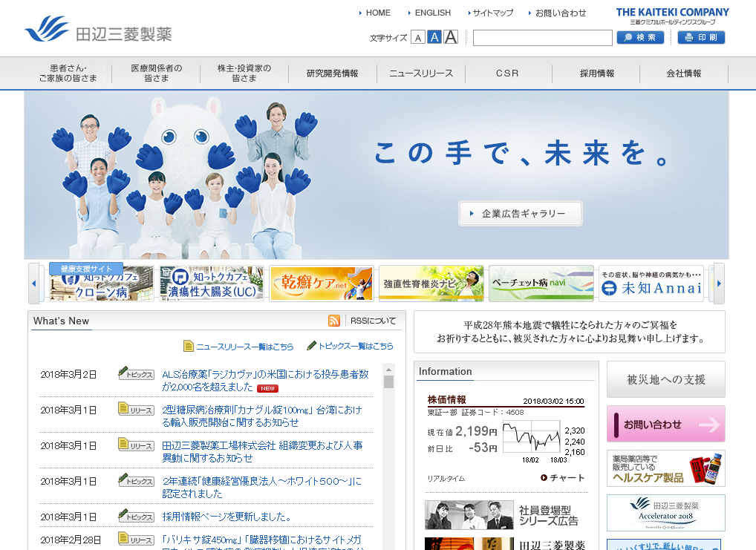Click the orange RSS feed icon

click(334, 321)
